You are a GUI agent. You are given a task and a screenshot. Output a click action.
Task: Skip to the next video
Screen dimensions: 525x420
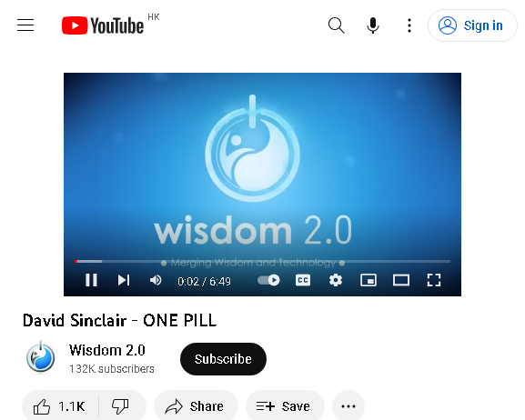point(124,280)
